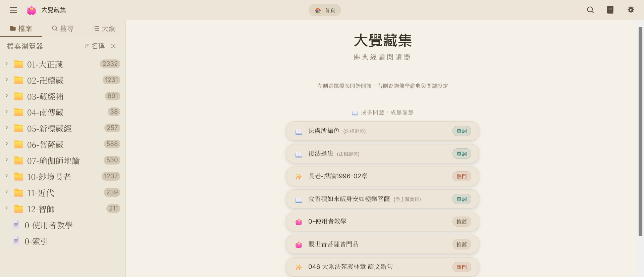Image resolution: width=644 pixels, height=277 pixels.
Task: Expand the 05-新標藏經 folder chevron
Action: [7, 128]
